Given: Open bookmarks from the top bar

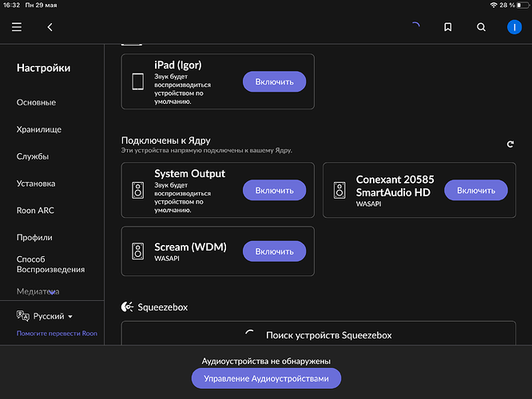Looking at the screenshot, I should [x=448, y=27].
